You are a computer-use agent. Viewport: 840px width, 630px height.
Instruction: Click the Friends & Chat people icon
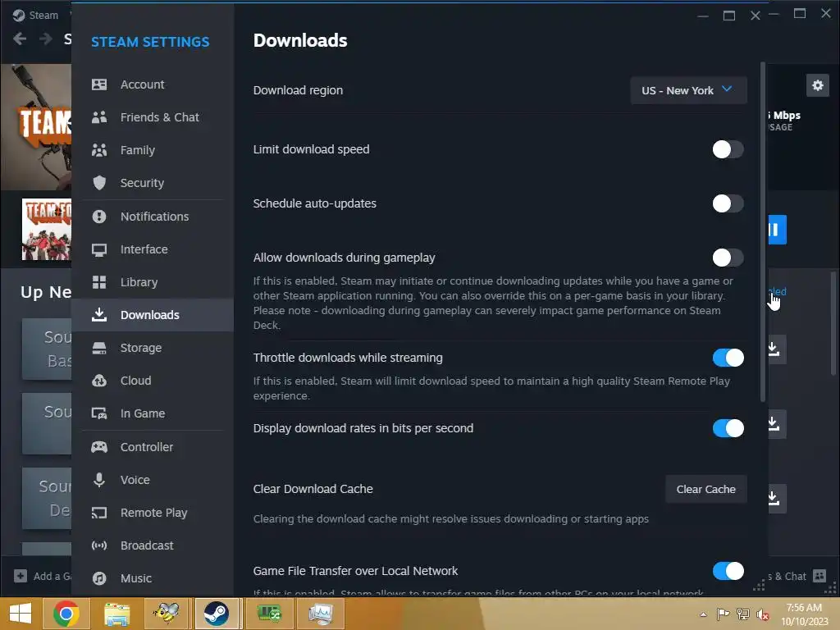click(99, 117)
